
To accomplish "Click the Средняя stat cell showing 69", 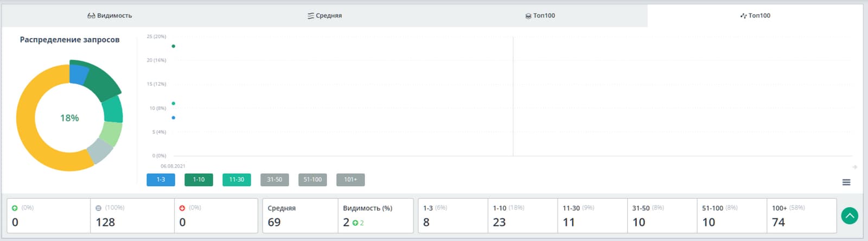I will [x=300, y=215].
